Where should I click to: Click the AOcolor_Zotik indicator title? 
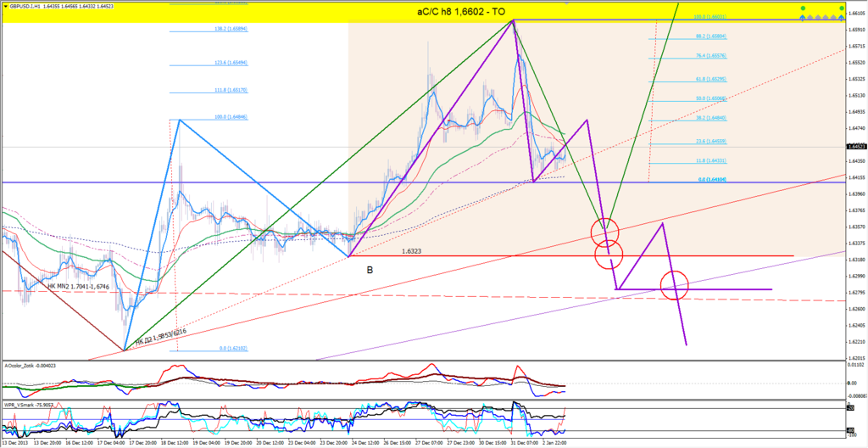[x=31, y=366]
